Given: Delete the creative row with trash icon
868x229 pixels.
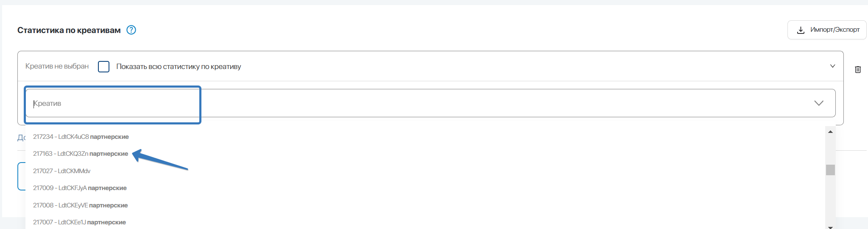Looking at the screenshot, I should coord(857,69).
